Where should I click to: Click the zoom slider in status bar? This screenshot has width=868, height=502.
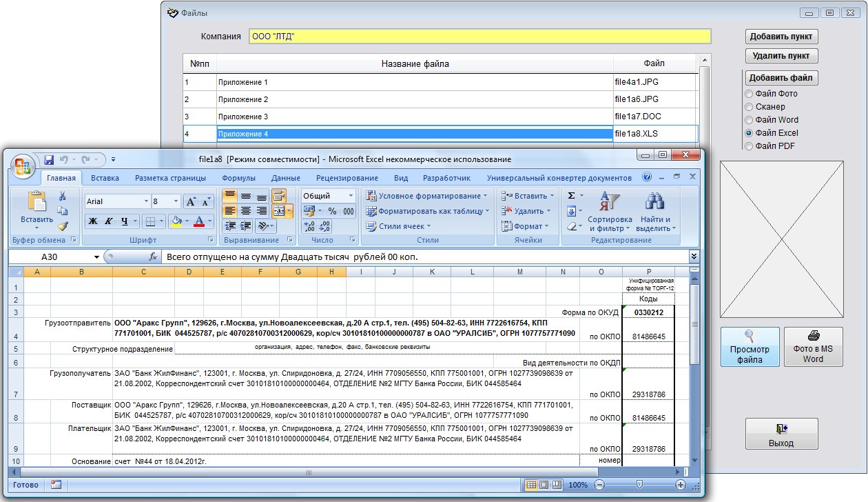(640, 485)
